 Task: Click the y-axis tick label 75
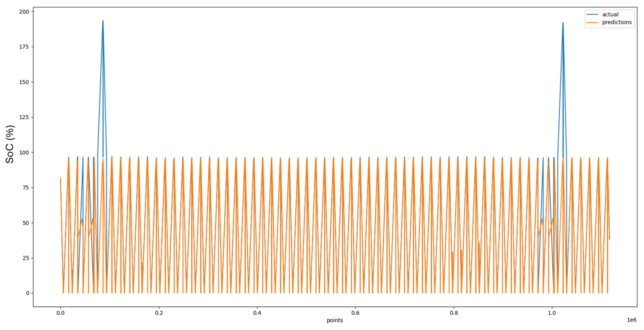(x=26, y=188)
